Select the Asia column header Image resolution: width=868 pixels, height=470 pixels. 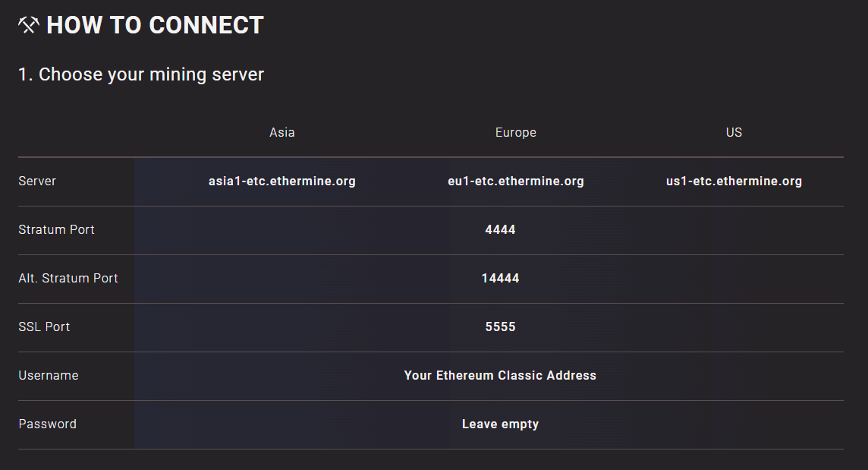tap(281, 132)
